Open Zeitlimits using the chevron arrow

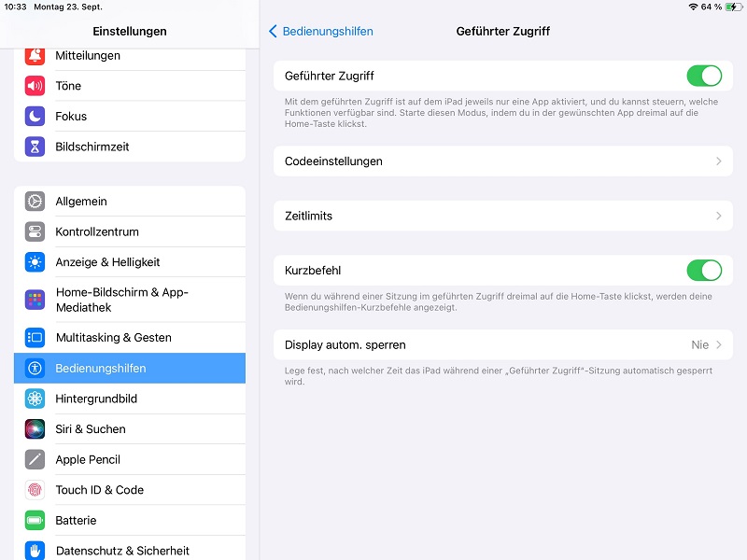[x=719, y=217]
